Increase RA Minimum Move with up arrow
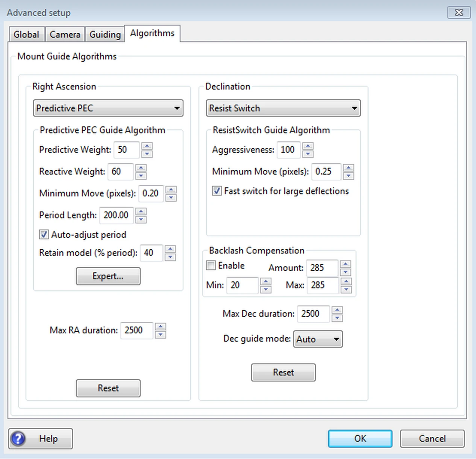476x459 pixels. pos(171,189)
